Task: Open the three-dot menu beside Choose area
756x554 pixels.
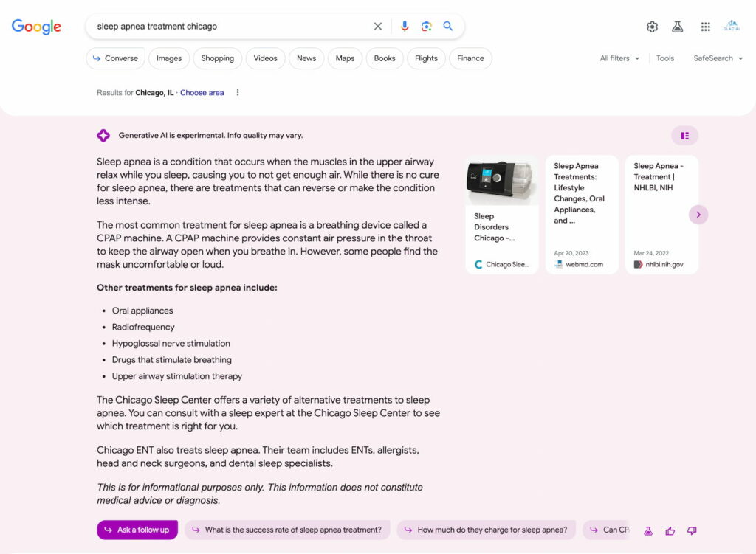Action: [238, 92]
